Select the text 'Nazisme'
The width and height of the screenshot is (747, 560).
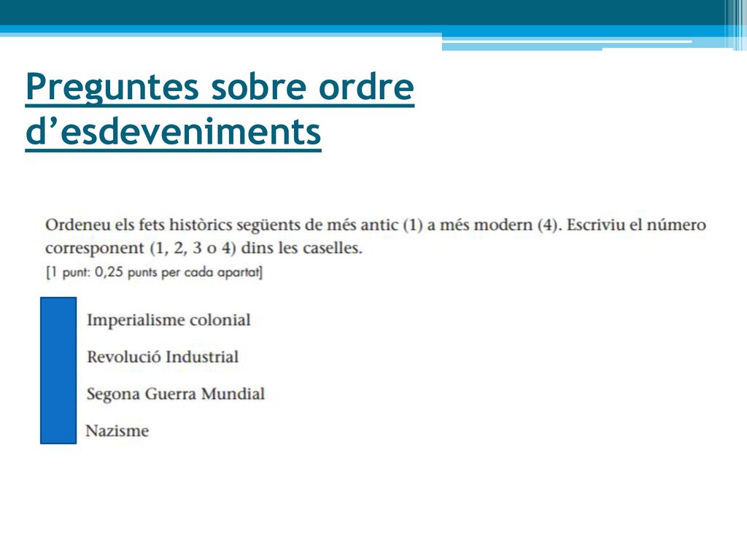point(117,431)
